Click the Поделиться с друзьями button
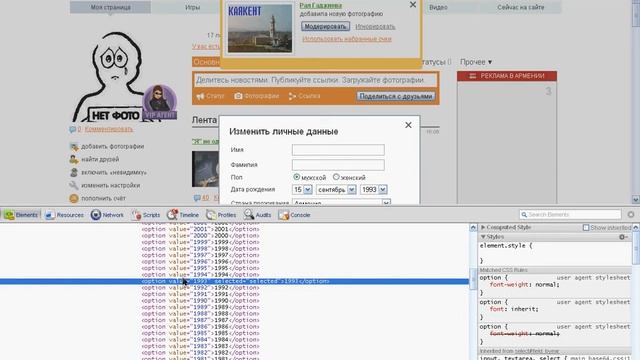The width and height of the screenshot is (640, 360). point(396,96)
